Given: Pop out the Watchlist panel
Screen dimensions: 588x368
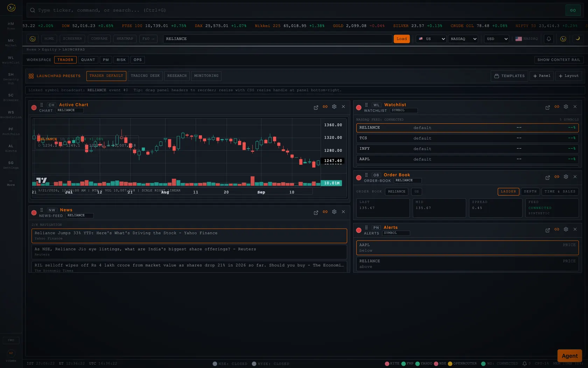Looking at the screenshot, I should [x=548, y=107].
